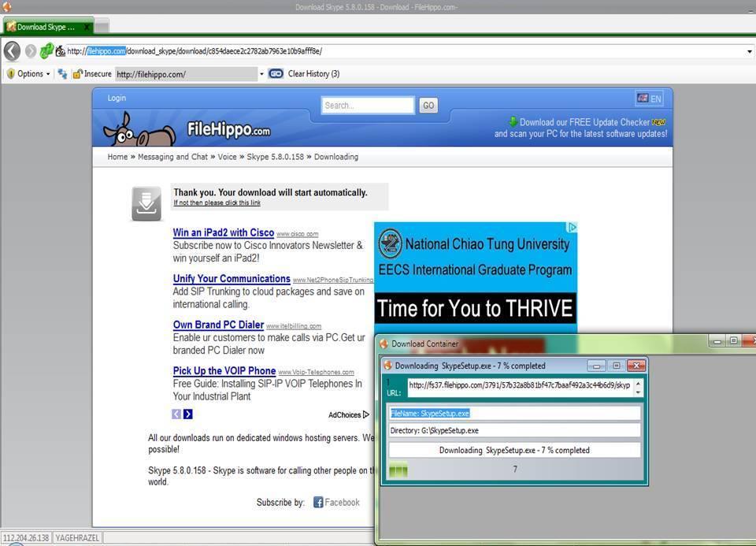Viewport: 756px width, 546px height.
Task: Click the www.itelbilling.com ad URL
Action: point(294,326)
